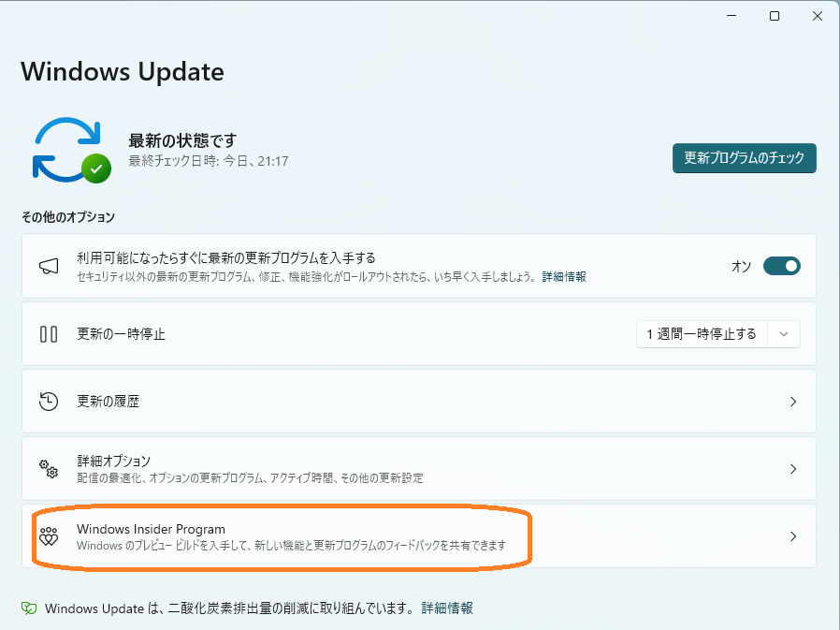This screenshot has width=840, height=630.
Task: Open the 詳細情報 link about latest updates
Action: click(x=564, y=277)
